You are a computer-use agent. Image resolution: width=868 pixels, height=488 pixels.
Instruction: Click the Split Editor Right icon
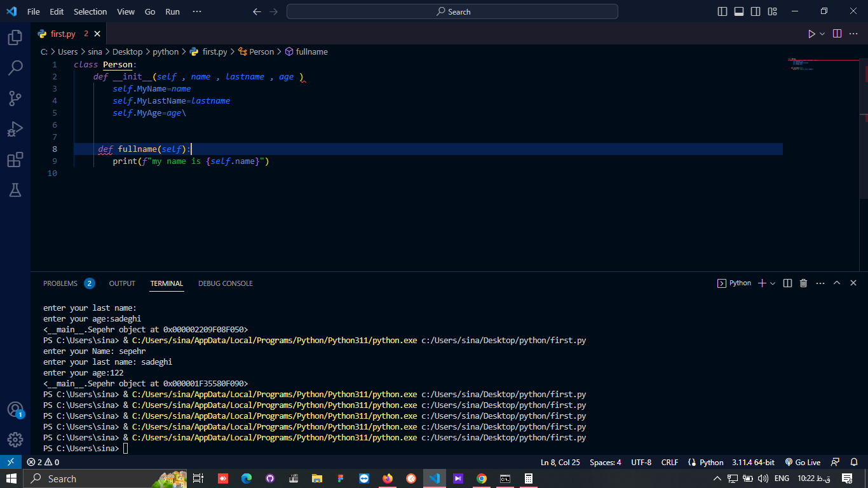coord(837,34)
